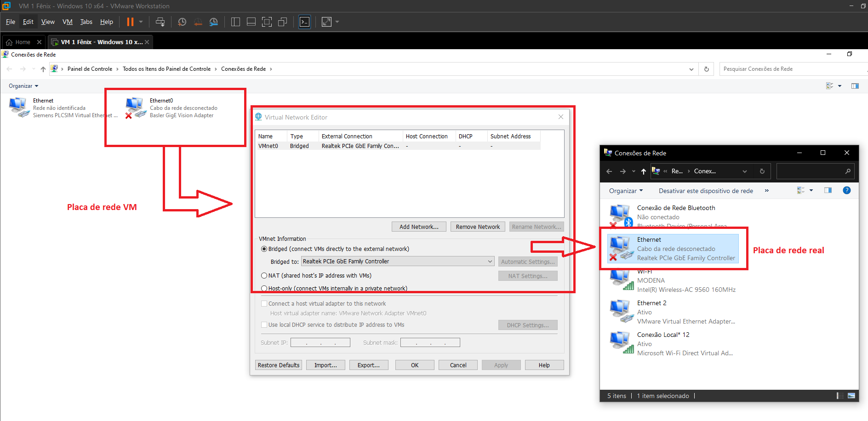Click Help button in Virtual Network Editor
Viewport: 868px width, 421px height.
[544, 365]
